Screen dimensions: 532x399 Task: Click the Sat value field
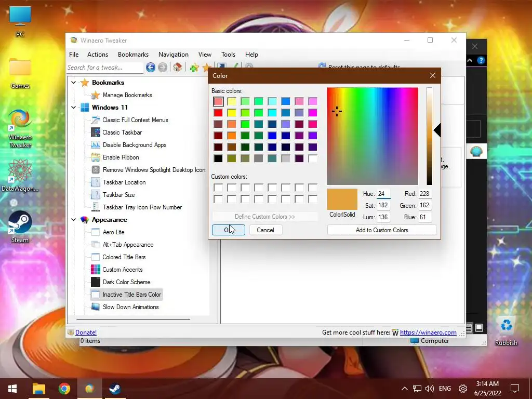383,205
